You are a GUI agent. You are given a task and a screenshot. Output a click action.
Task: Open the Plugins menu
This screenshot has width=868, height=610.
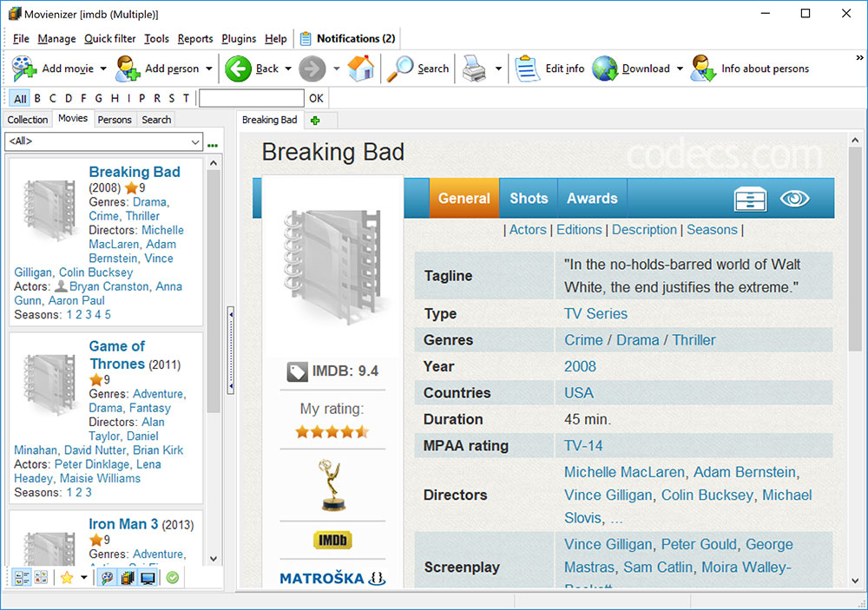pyautogui.click(x=239, y=39)
